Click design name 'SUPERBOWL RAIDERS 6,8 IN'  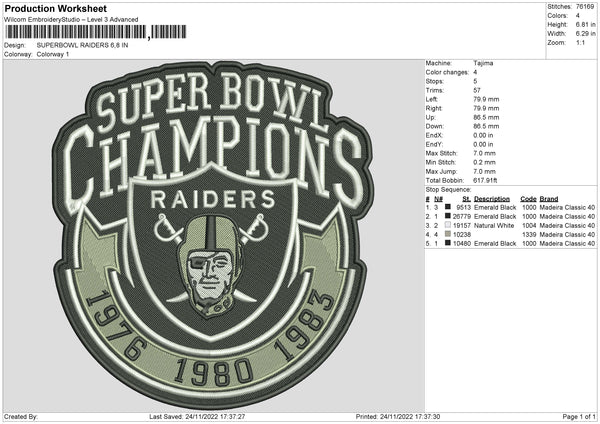click(x=82, y=45)
